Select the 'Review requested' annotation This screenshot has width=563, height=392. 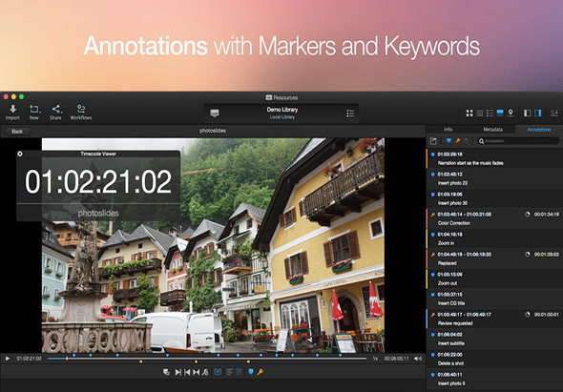coord(494,319)
